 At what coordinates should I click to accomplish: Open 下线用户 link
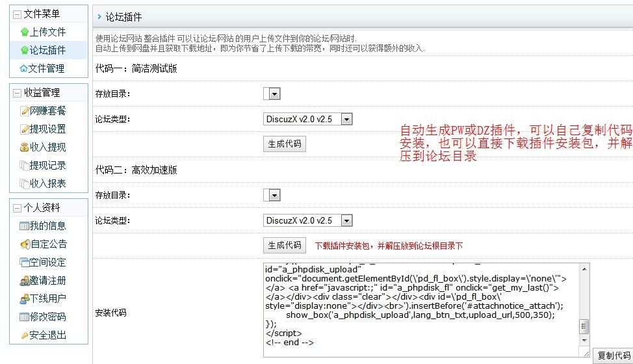point(47,298)
